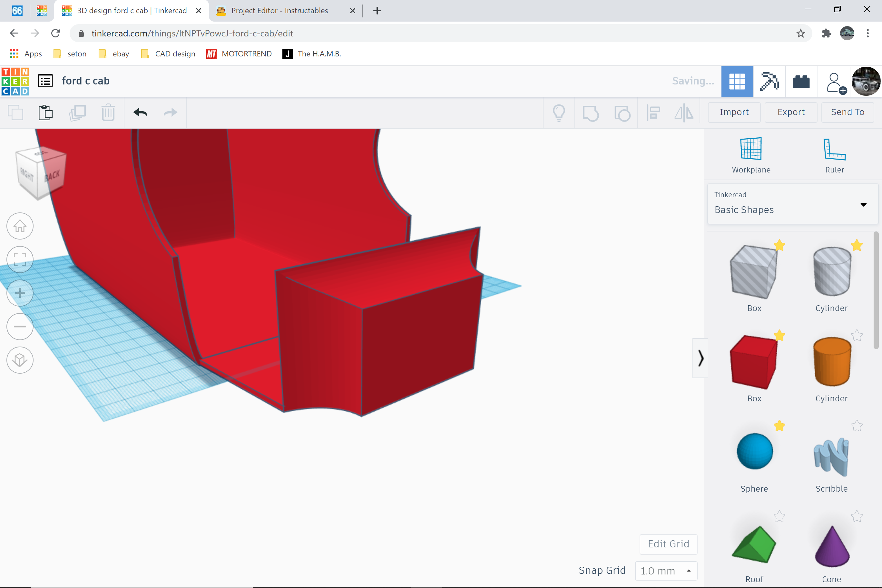Click the Paste clipboard icon
Viewport: 882px width, 588px height.
(x=46, y=113)
